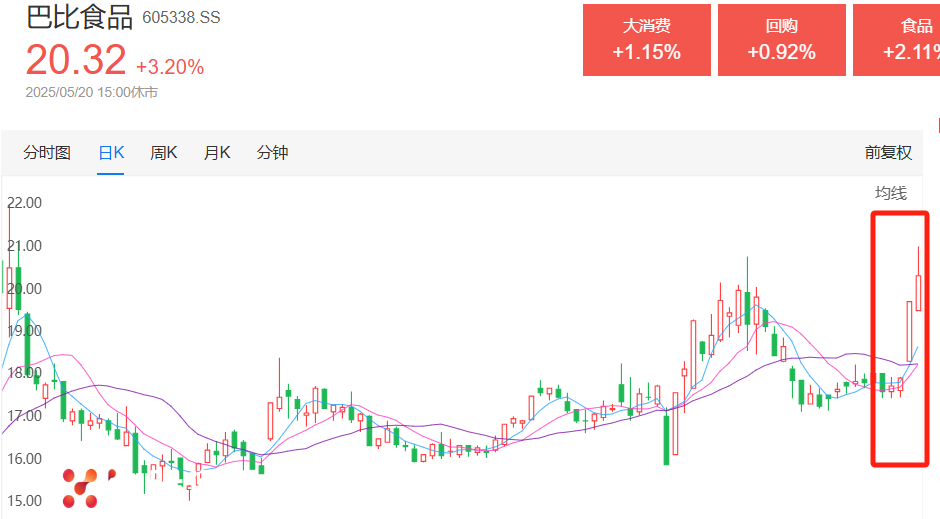This screenshot has width=940, height=519.
Task: Open the 大消费 sector tile
Action: (646, 40)
